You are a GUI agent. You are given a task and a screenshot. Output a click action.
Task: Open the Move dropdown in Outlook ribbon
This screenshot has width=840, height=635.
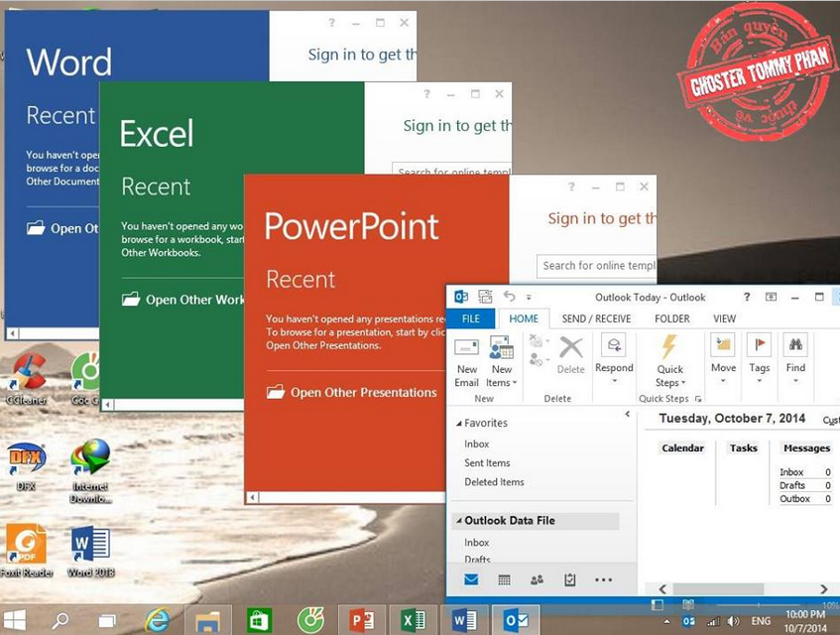(723, 359)
